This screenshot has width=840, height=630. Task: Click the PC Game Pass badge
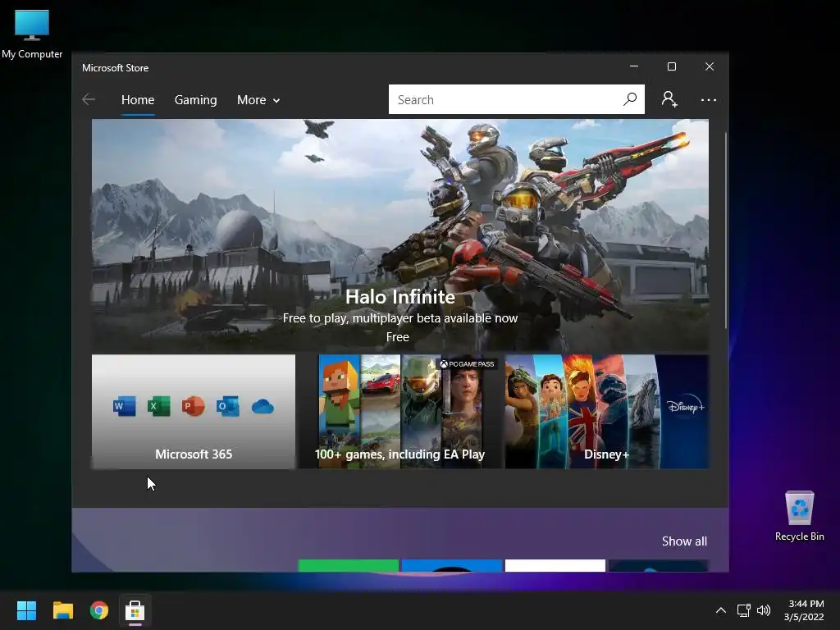pos(467,363)
